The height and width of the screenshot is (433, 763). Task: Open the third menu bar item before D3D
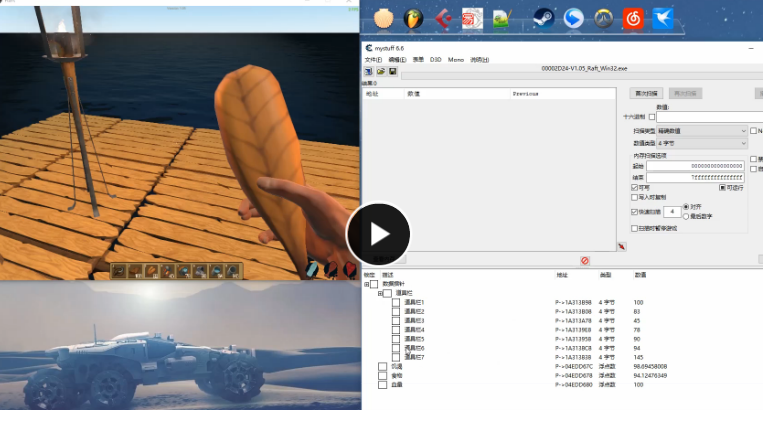[418, 60]
